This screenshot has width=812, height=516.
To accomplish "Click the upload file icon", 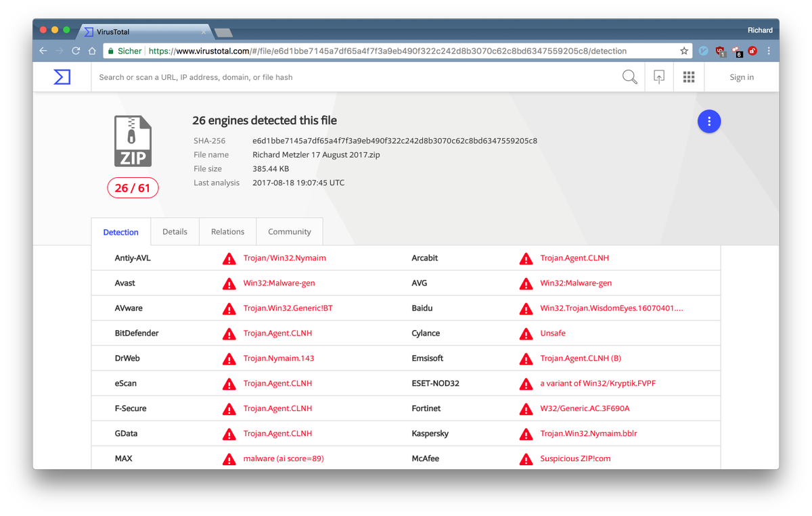I will coord(659,77).
